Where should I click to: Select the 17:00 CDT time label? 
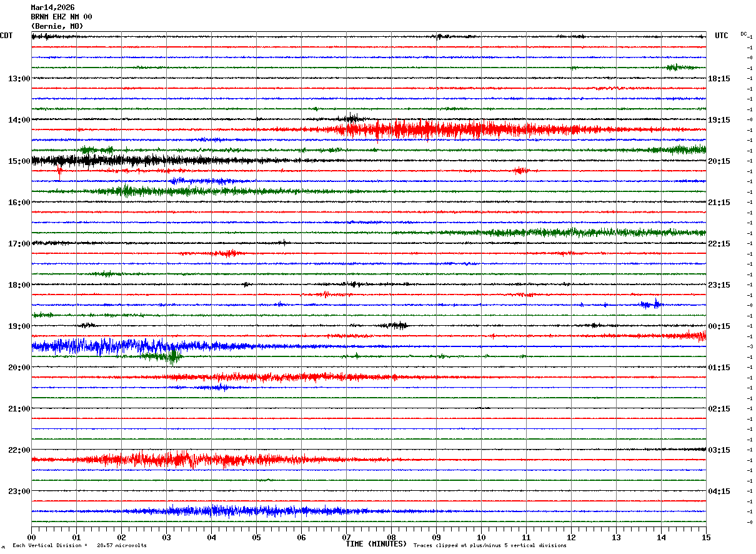[19, 244]
